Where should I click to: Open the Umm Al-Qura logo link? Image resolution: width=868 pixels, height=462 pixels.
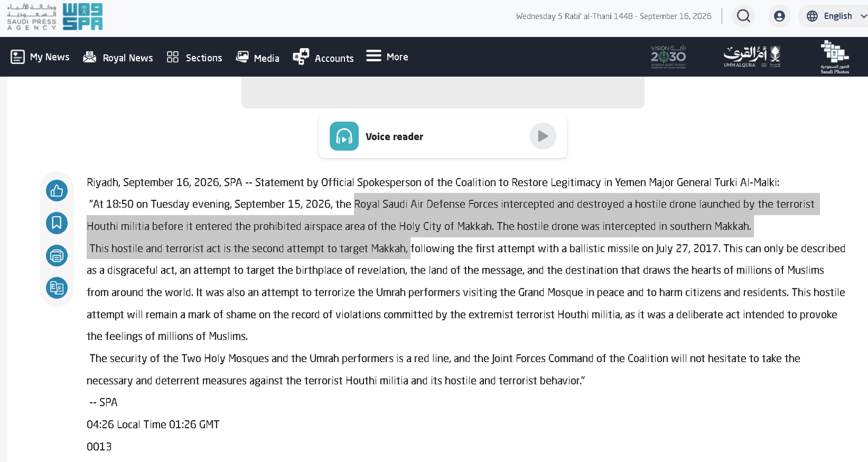pyautogui.click(x=752, y=56)
